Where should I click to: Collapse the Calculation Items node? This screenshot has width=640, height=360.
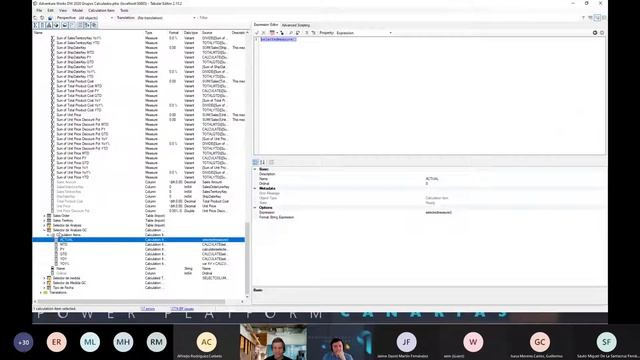point(48,235)
